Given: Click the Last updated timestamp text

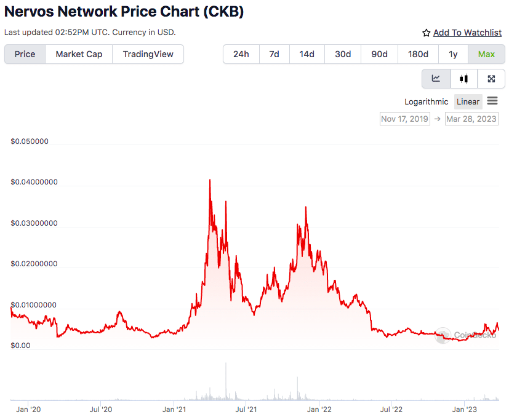Looking at the screenshot, I should [x=90, y=33].
